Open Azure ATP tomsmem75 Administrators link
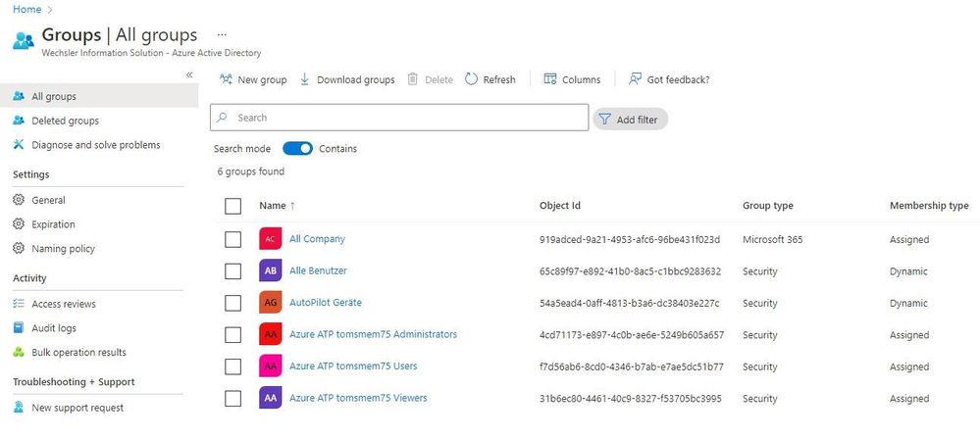 [373, 334]
